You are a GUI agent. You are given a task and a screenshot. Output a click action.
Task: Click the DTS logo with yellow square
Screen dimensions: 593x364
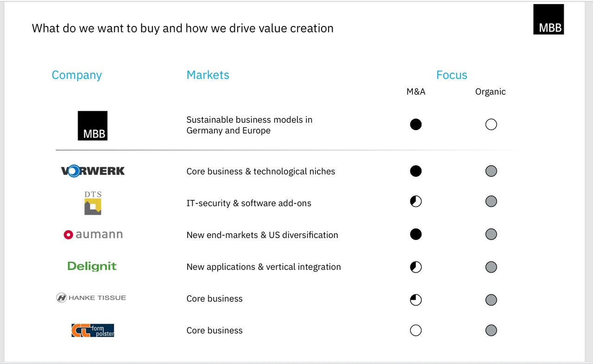(93, 203)
